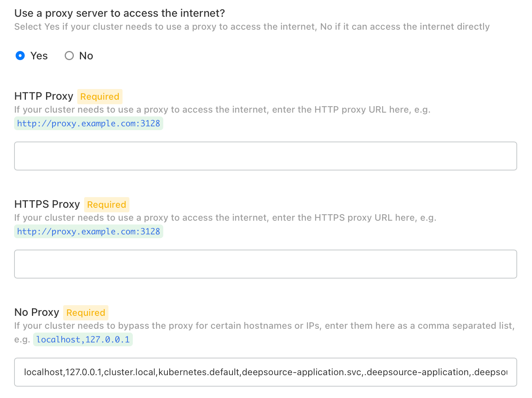Click the 'Use a proxy server' heading
Viewport: 532px width, 398px height.
coord(119,13)
